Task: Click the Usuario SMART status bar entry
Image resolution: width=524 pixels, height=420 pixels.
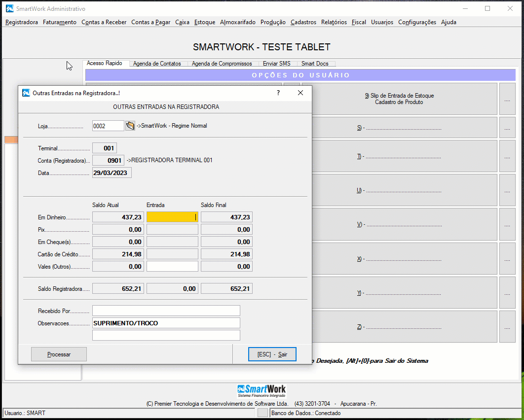Action: pos(129,413)
